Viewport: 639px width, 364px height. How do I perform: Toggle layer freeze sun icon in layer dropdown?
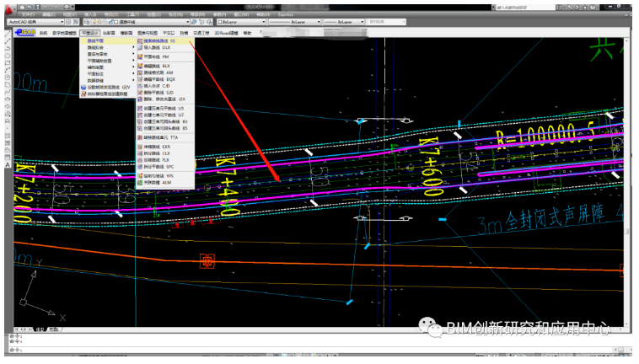click(x=99, y=22)
